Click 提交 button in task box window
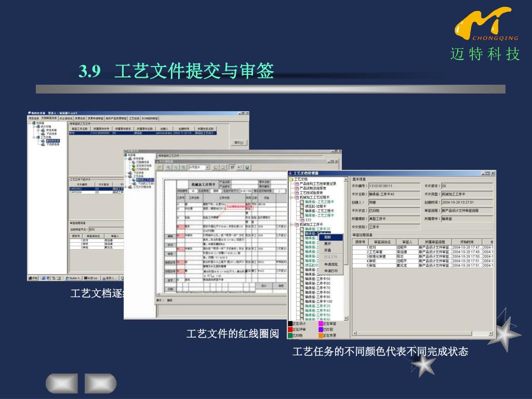 238,142
